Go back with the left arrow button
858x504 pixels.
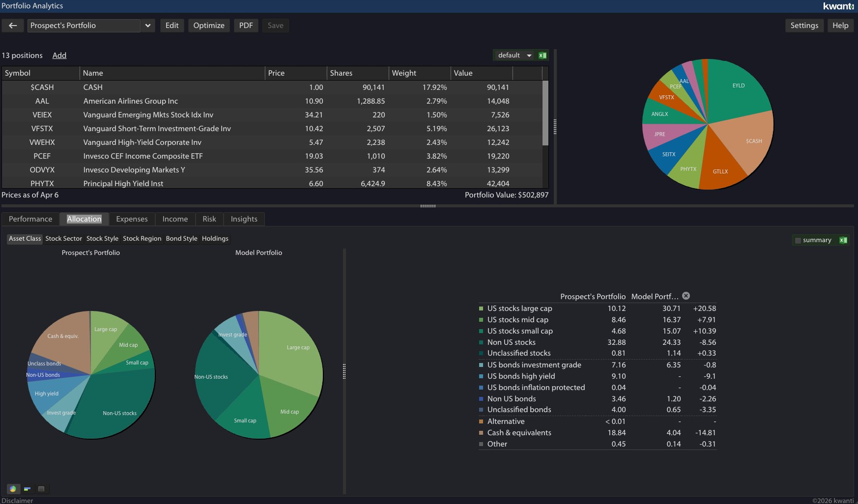[x=13, y=26]
